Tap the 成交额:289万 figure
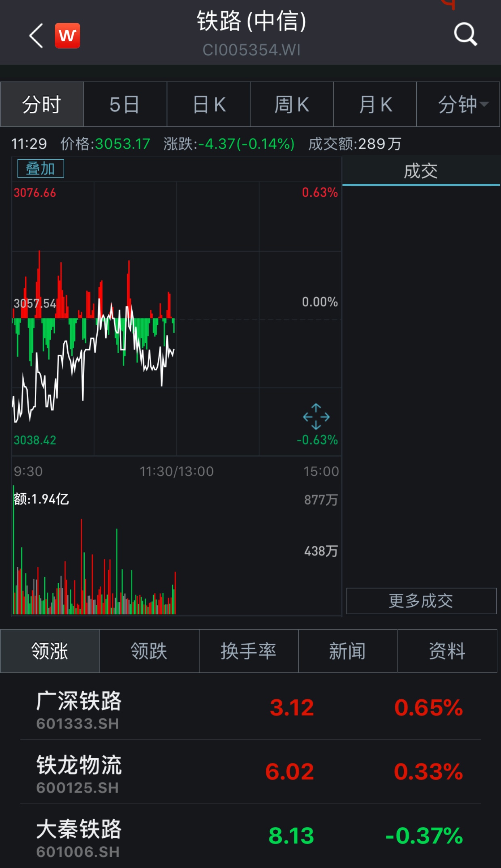501x868 pixels. click(355, 144)
